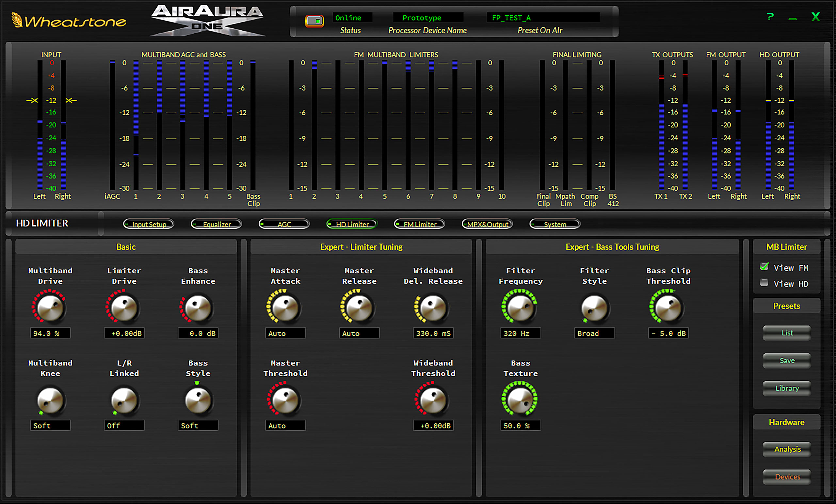The image size is (836, 504).
Task: Minimize the window with the green dash
Action: click(x=793, y=19)
